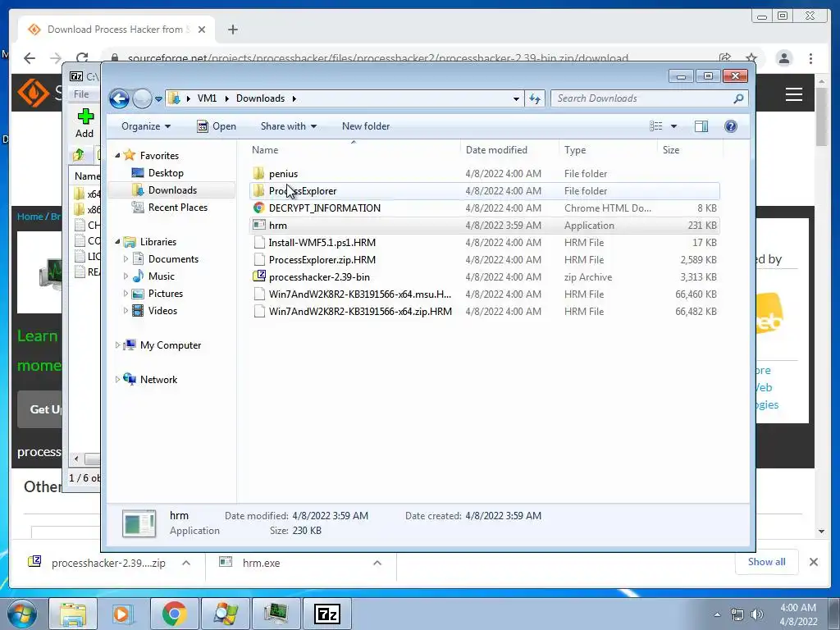Expand the Pictures library node
Viewport: 840px width, 630px height.
[x=126, y=294]
